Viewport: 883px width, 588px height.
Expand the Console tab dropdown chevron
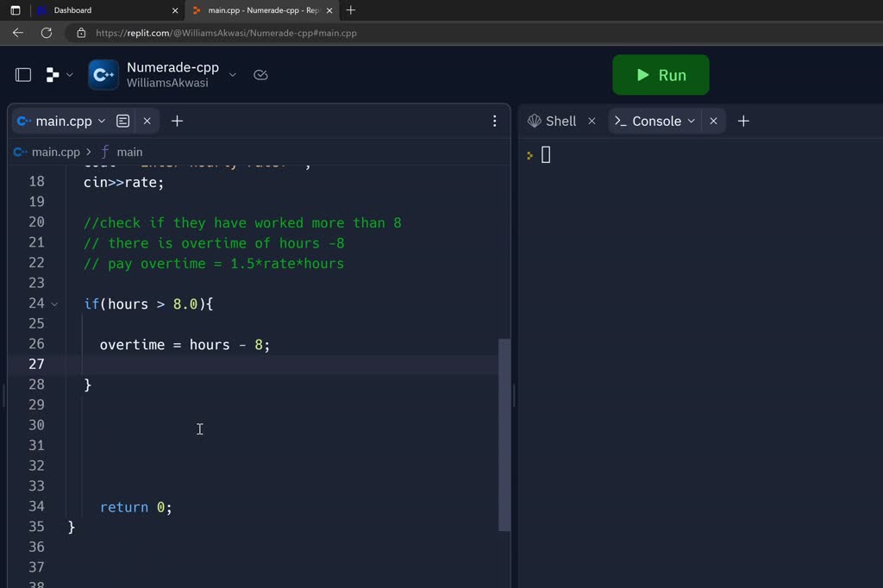click(692, 122)
